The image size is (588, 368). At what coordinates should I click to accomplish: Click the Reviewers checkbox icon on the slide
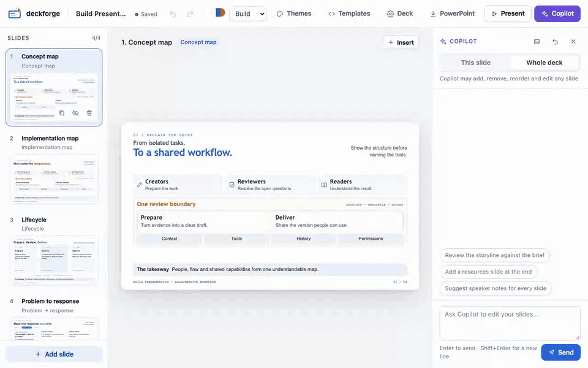tap(232, 185)
